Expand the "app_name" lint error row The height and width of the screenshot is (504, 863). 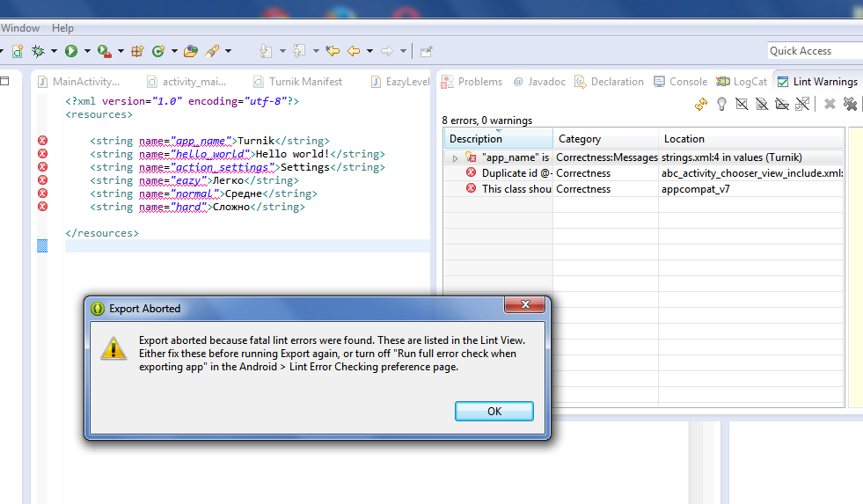coord(455,158)
